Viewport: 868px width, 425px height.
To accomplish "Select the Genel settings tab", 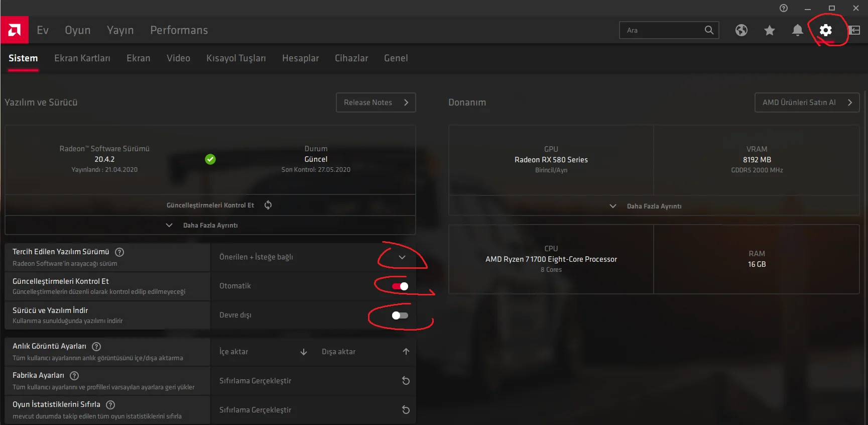I will click(x=396, y=58).
